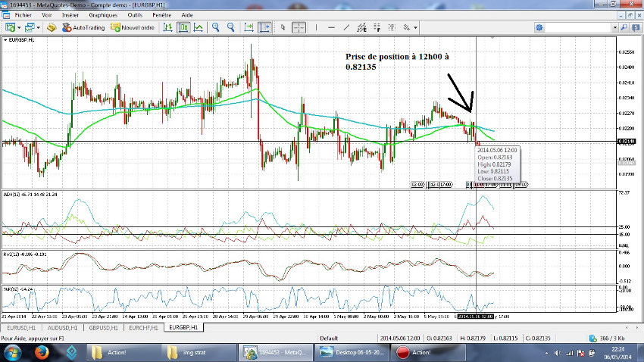This screenshot has width=644, height=362.
Task: Toggle the AutoTrading button
Action: 83,27
